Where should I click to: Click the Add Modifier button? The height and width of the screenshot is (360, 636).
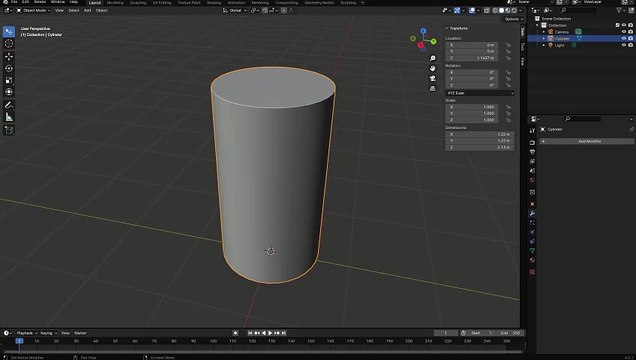[x=587, y=141]
